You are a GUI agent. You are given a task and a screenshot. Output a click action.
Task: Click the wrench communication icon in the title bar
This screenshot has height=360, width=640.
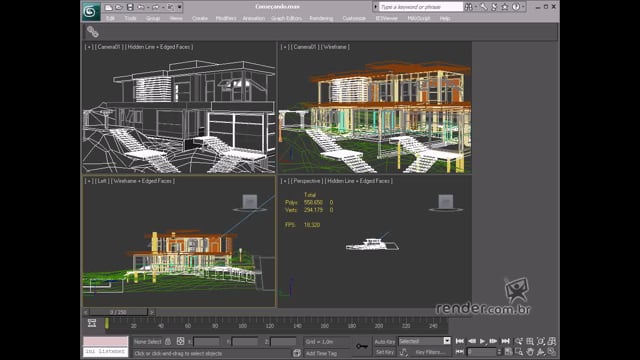tap(484, 7)
